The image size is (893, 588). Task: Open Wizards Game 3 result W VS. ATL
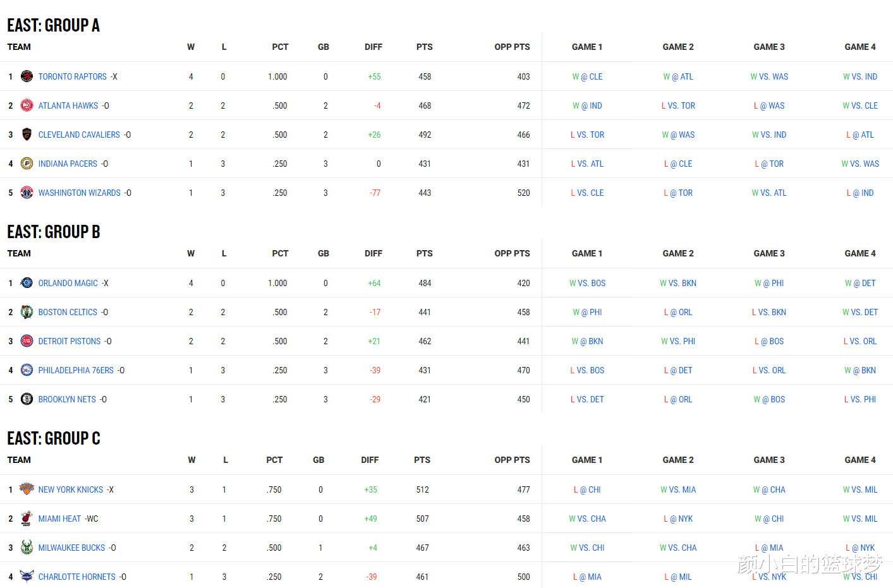pyautogui.click(x=769, y=193)
